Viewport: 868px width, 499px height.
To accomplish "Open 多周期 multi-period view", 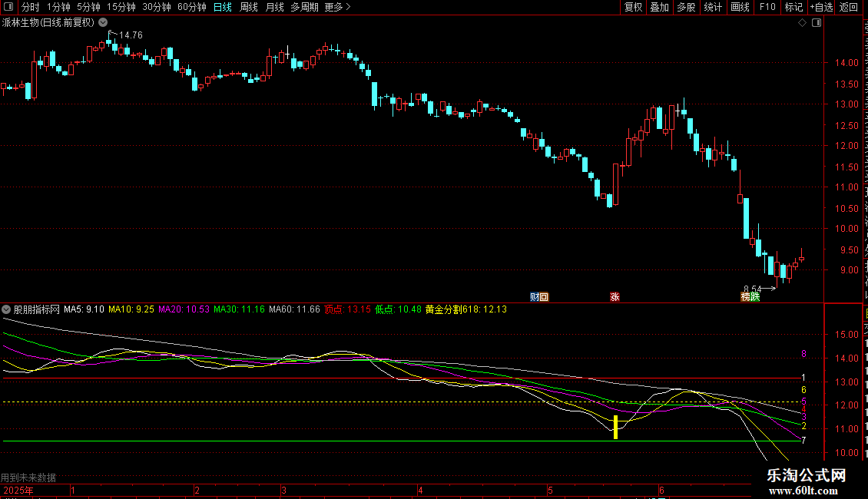I will click(x=304, y=7).
